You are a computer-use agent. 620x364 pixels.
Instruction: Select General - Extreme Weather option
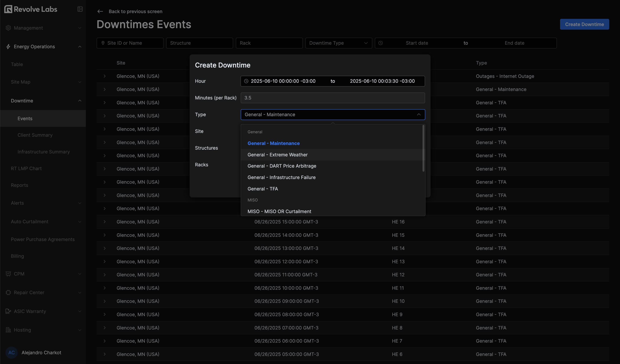point(278,155)
